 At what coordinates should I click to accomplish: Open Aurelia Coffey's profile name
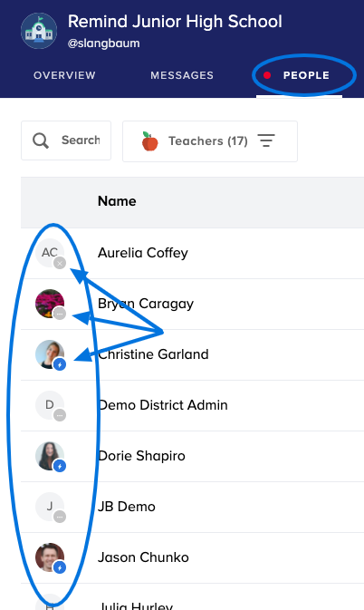coord(142,253)
